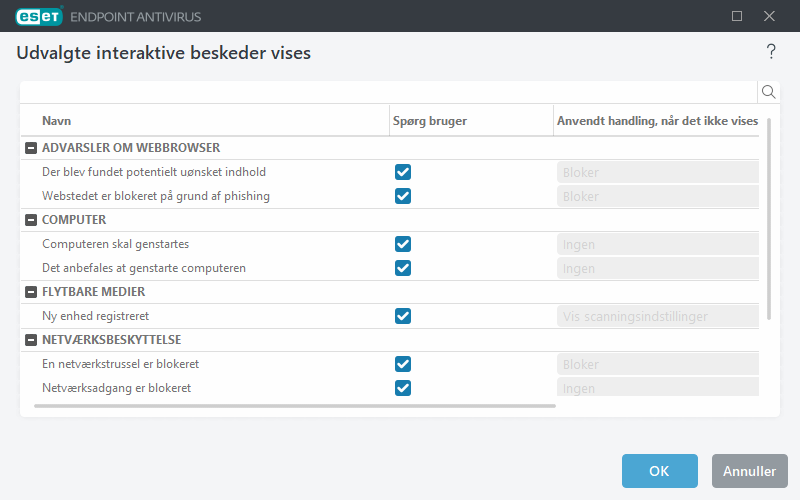Open action dropdown for 'Der blev fundet potentielt uønsket indhold'
800x500 pixels.
coord(658,172)
